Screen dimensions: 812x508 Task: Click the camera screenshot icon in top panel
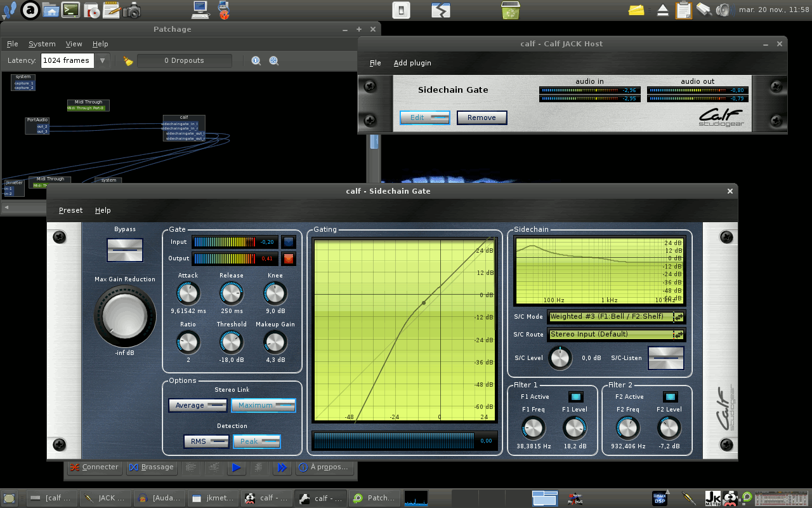131,10
